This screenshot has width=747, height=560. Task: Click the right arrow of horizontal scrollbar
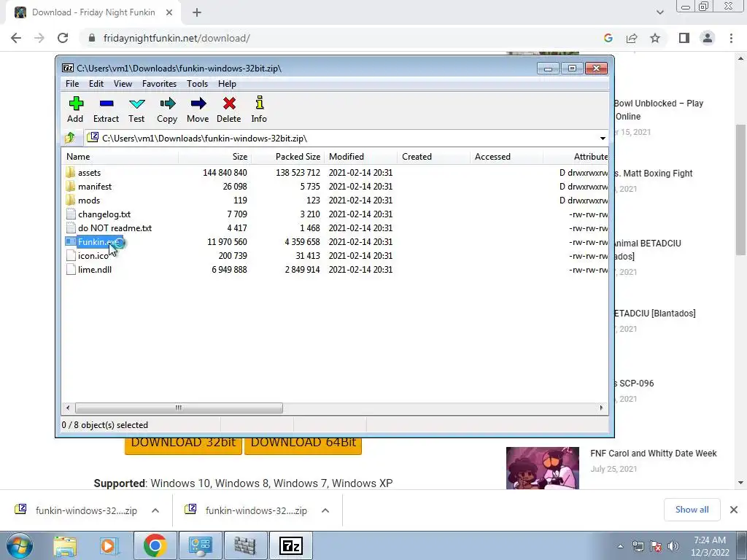click(601, 408)
